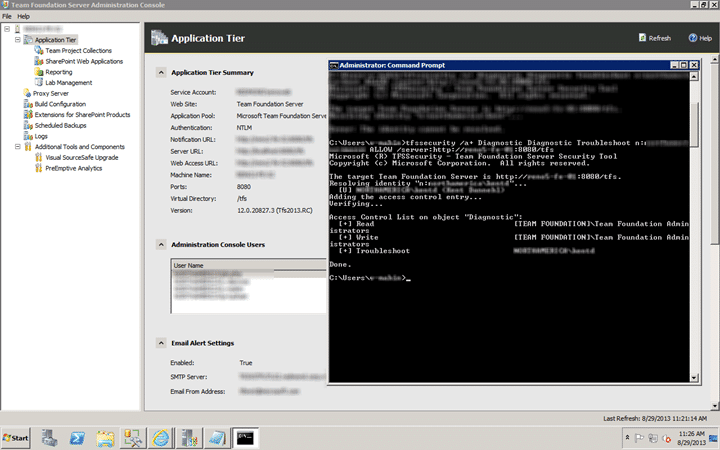Select Team Project Collections in the tree

tap(79, 51)
